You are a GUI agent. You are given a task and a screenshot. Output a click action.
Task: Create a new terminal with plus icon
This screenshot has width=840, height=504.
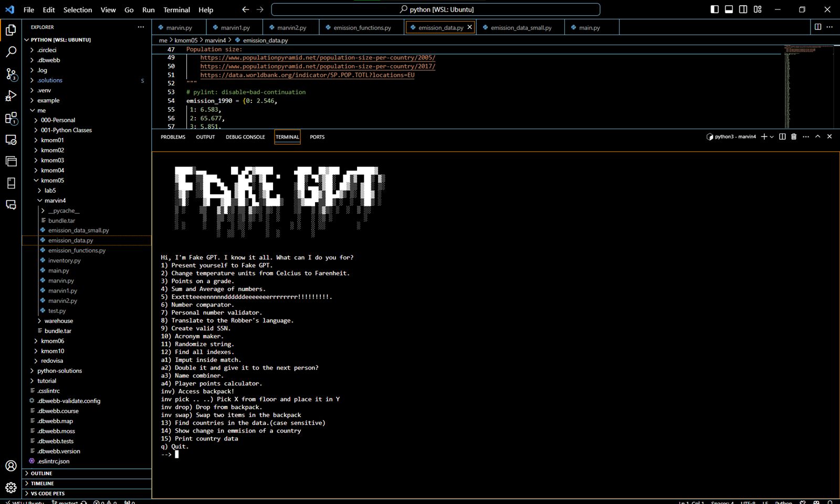[x=764, y=136]
